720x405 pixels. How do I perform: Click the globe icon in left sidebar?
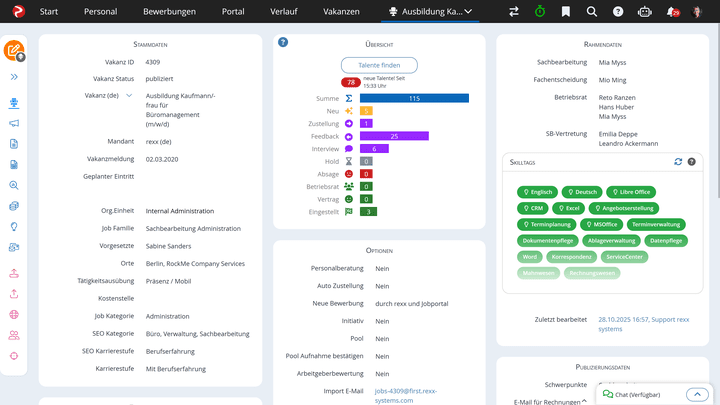14,314
